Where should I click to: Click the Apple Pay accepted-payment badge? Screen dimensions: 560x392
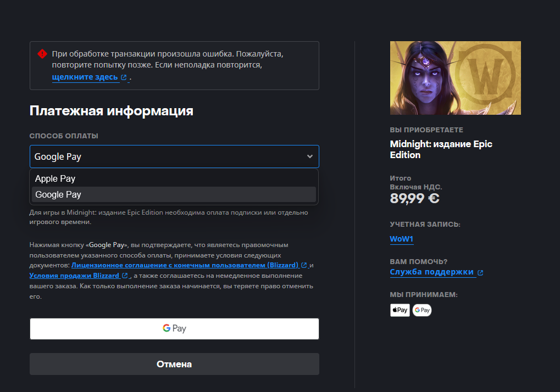[x=400, y=310]
